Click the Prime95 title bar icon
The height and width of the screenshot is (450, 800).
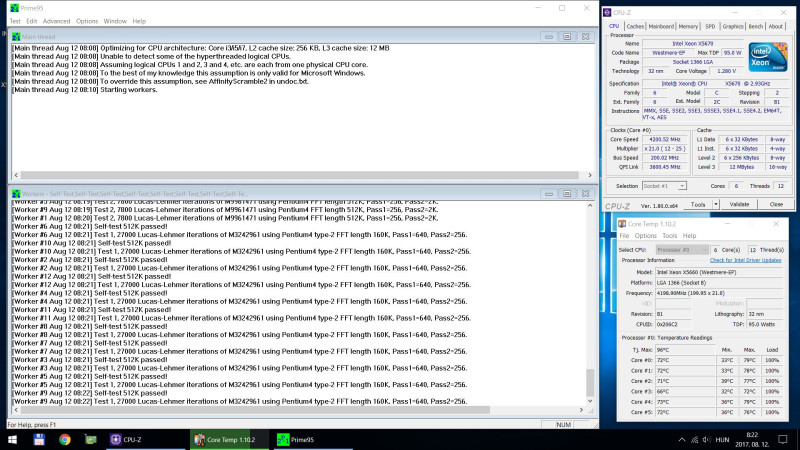click(14, 8)
